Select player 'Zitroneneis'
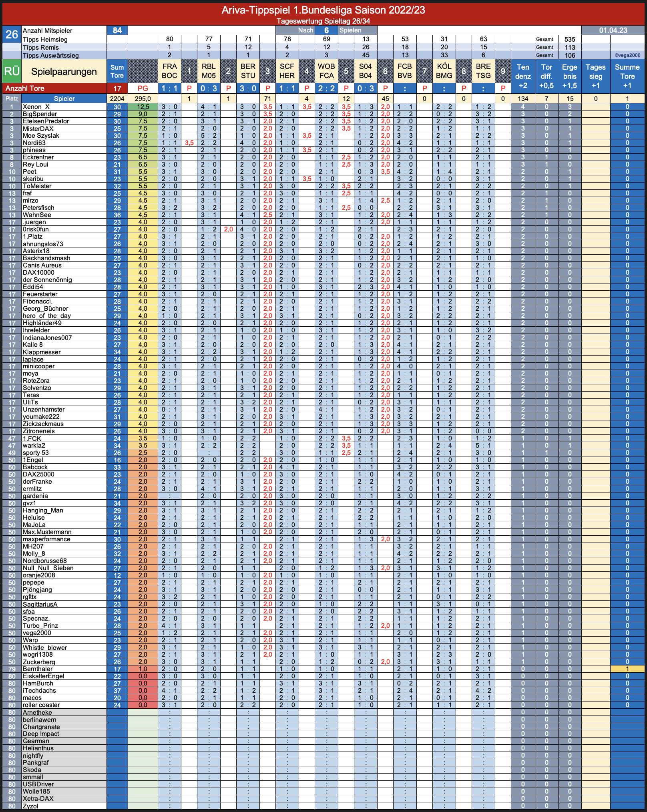This screenshot has height=812, width=647. coord(38,431)
